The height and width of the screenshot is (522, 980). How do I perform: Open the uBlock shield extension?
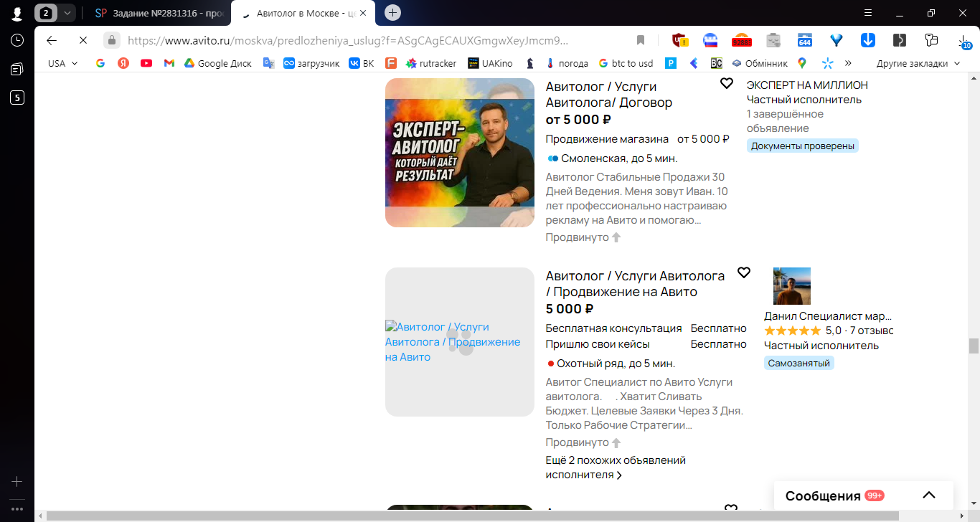679,40
